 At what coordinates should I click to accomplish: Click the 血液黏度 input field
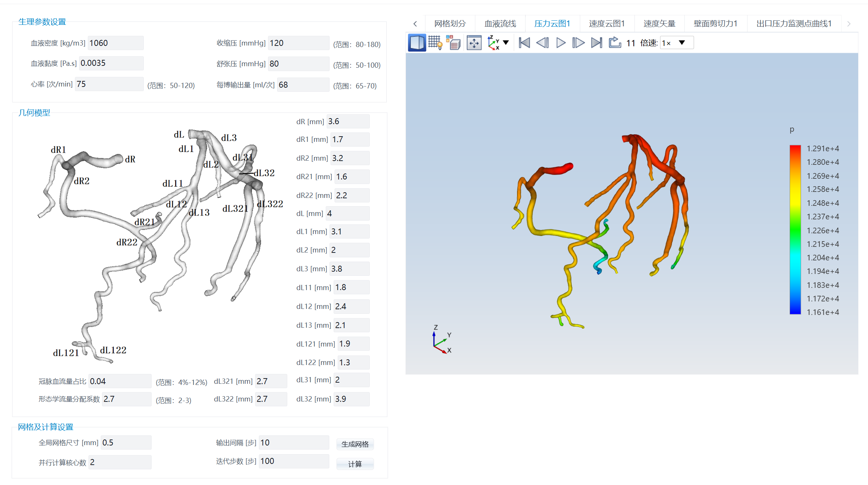(111, 63)
